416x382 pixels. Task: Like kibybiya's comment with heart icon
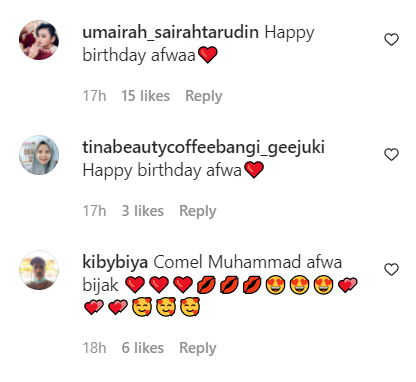coord(391,270)
